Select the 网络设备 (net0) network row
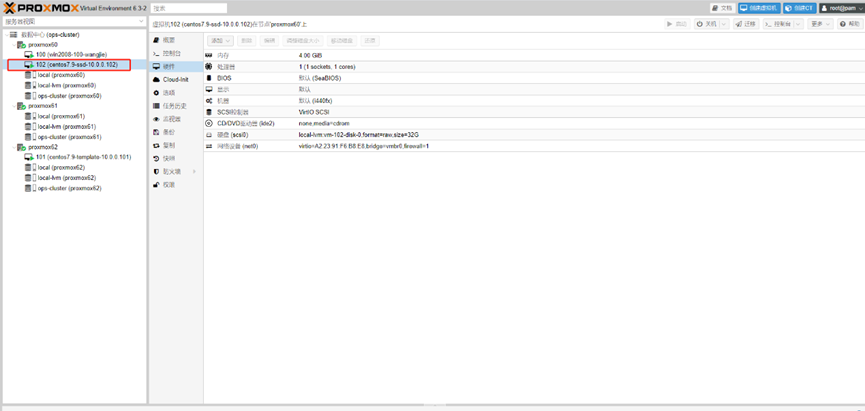Viewport: 865px width, 411px height. (x=534, y=146)
